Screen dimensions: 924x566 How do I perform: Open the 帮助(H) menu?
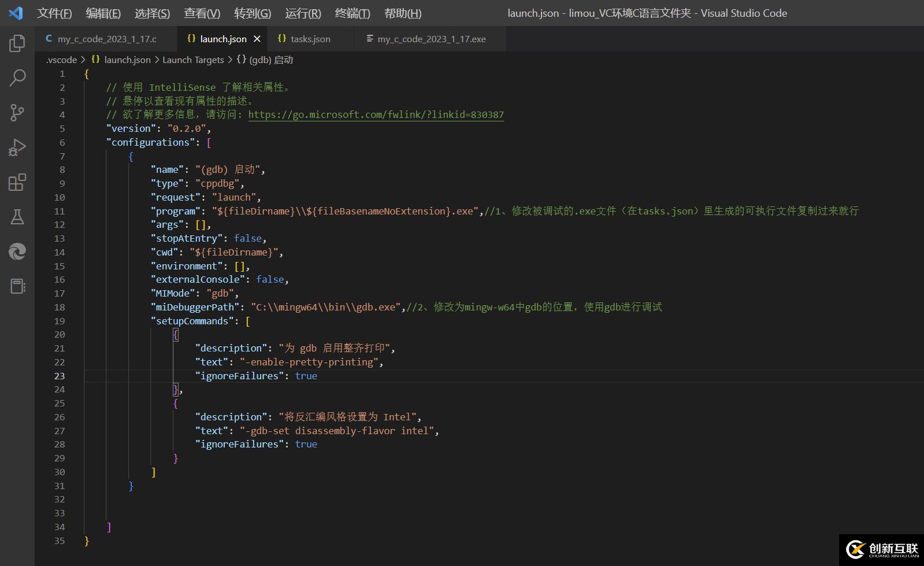click(x=403, y=13)
